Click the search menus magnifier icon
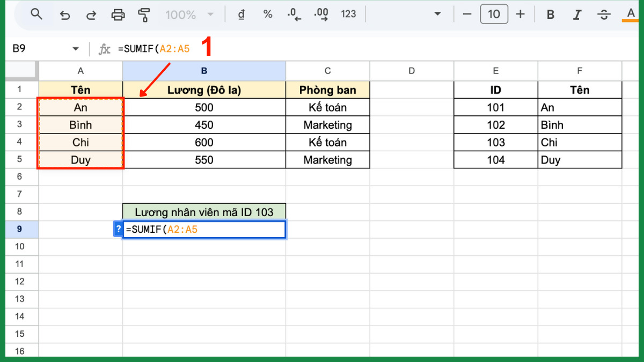This screenshot has height=362, width=644. tap(36, 14)
